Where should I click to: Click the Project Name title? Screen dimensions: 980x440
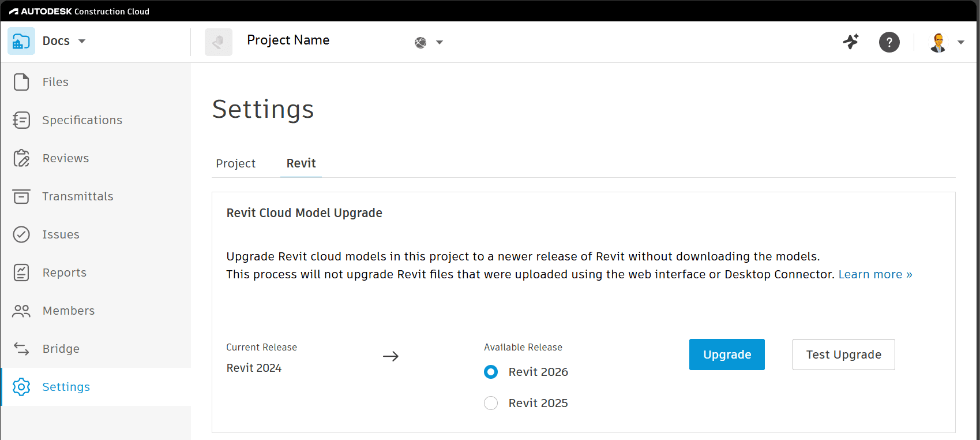pyautogui.click(x=288, y=40)
